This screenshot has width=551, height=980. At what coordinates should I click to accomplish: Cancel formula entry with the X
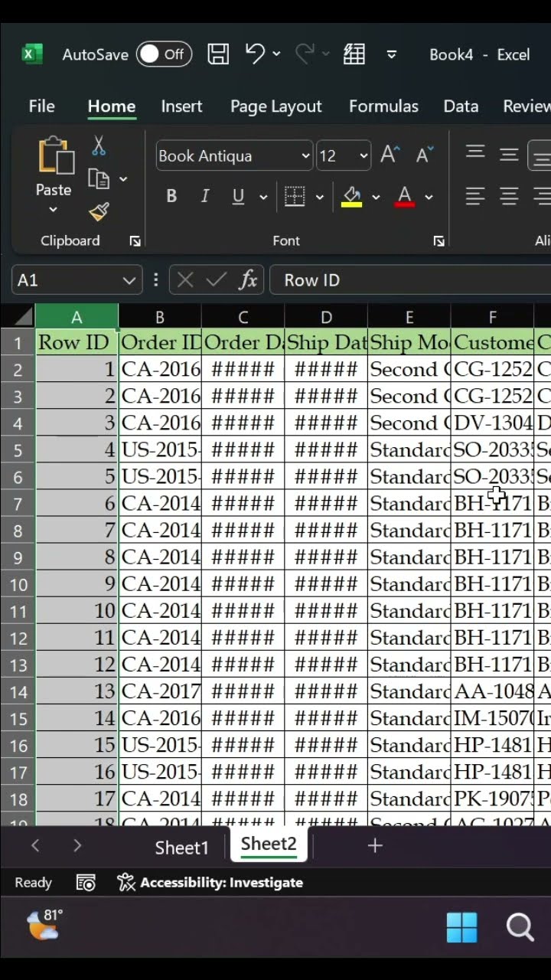tap(185, 280)
